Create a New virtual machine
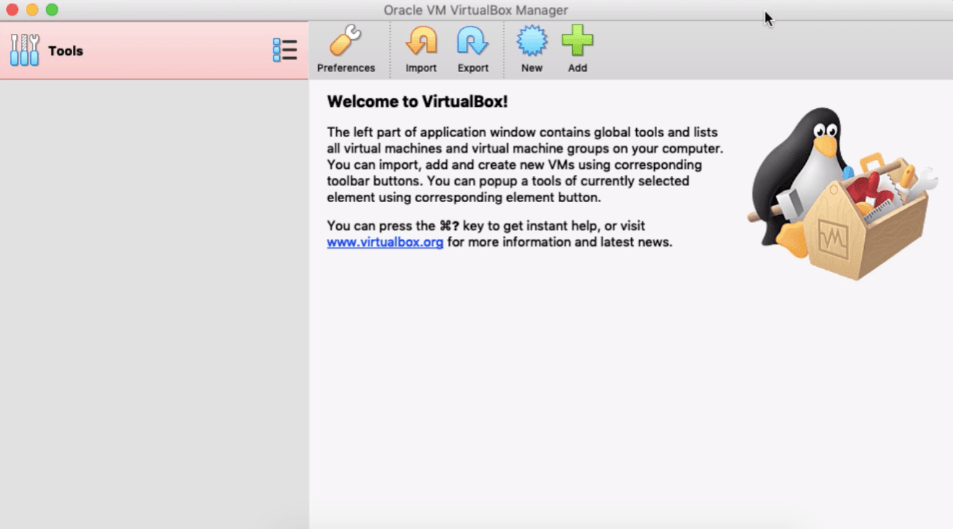 click(x=532, y=49)
